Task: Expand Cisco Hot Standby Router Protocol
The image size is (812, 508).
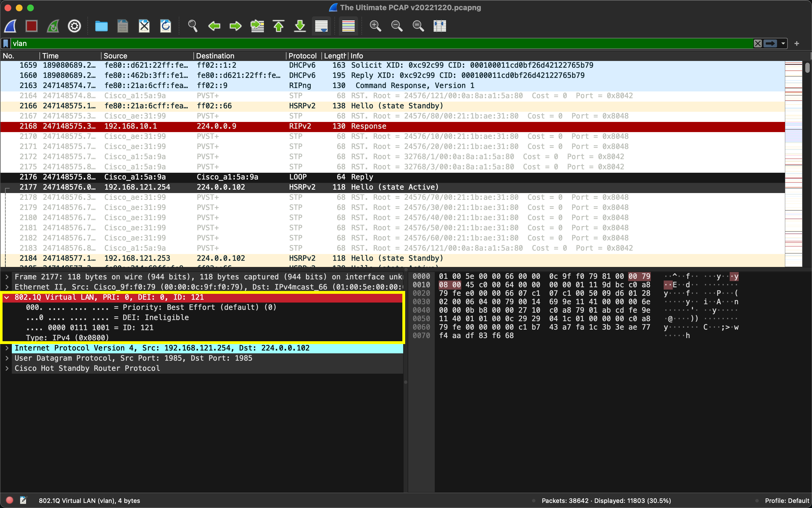Action: coord(7,368)
